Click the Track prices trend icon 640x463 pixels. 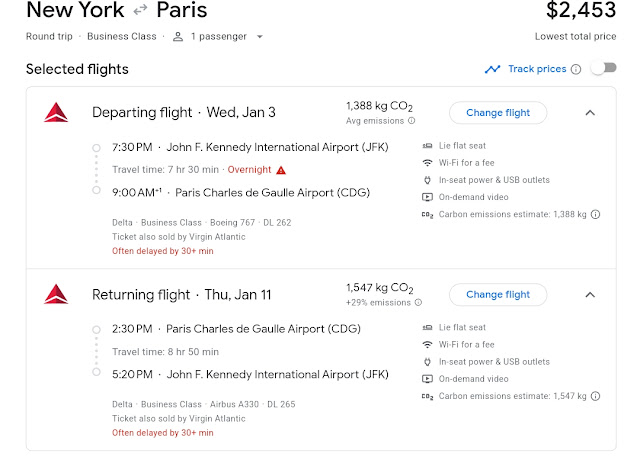(x=492, y=69)
